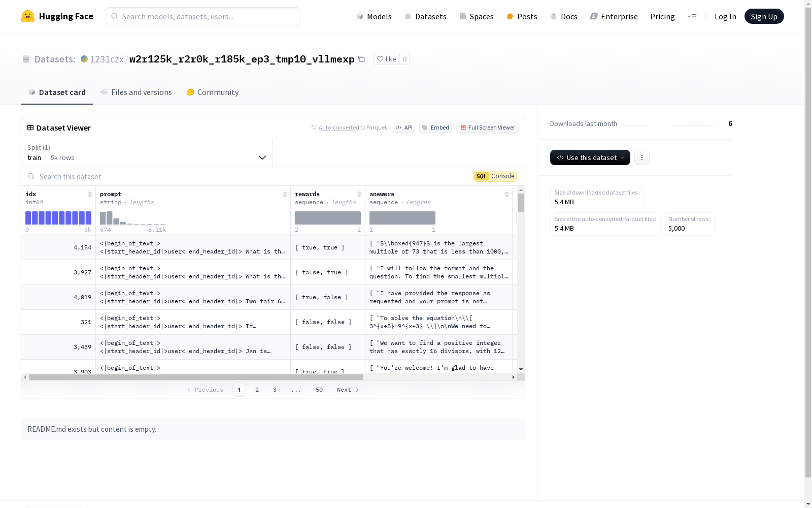Viewport: 812px width, 508px height.
Task: Open the Pricing page link
Action: click(x=662, y=16)
